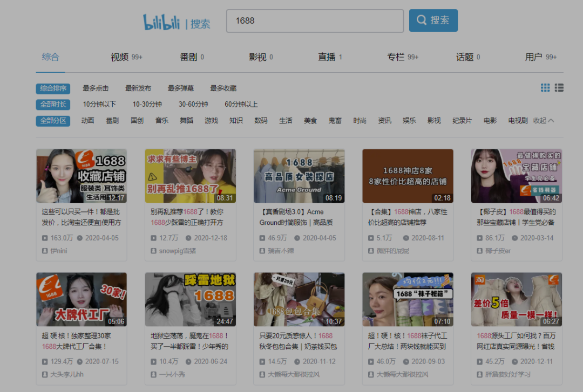Visit uploader 一只小秀's profile
The image size is (583, 392).
[x=172, y=375]
